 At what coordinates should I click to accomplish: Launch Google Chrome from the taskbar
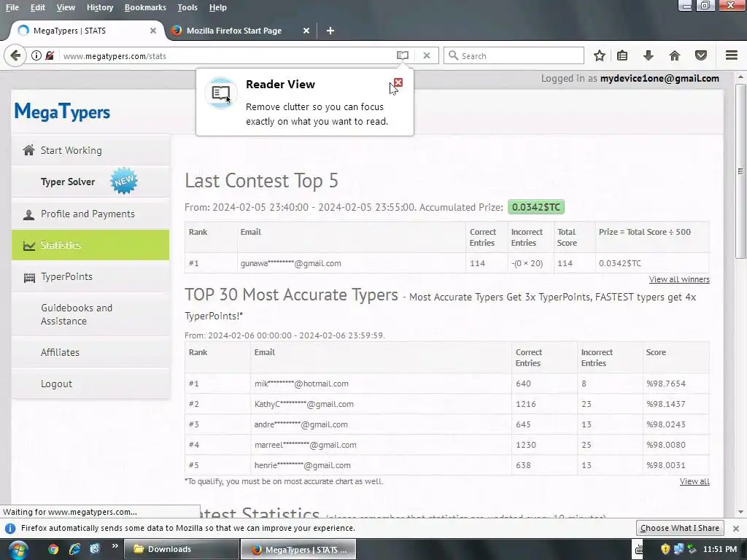click(53, 549)
